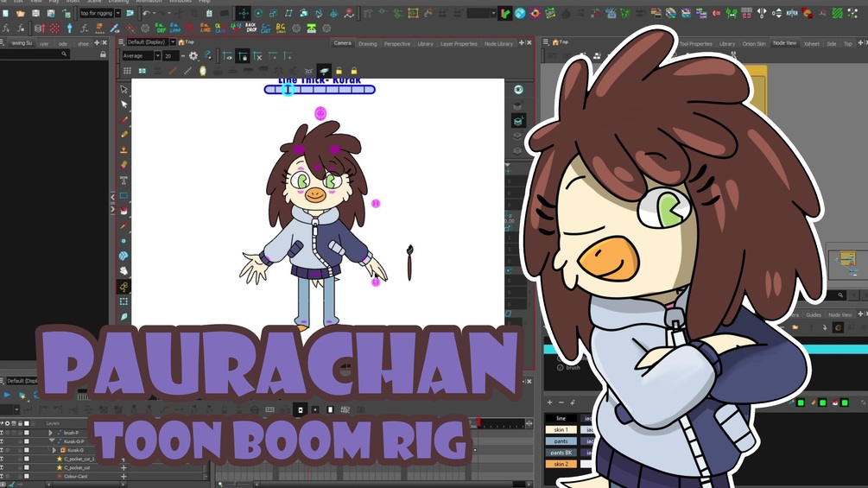Click the green deform pedestal icon
Viewport: 868px width, 488px height.
311,28
